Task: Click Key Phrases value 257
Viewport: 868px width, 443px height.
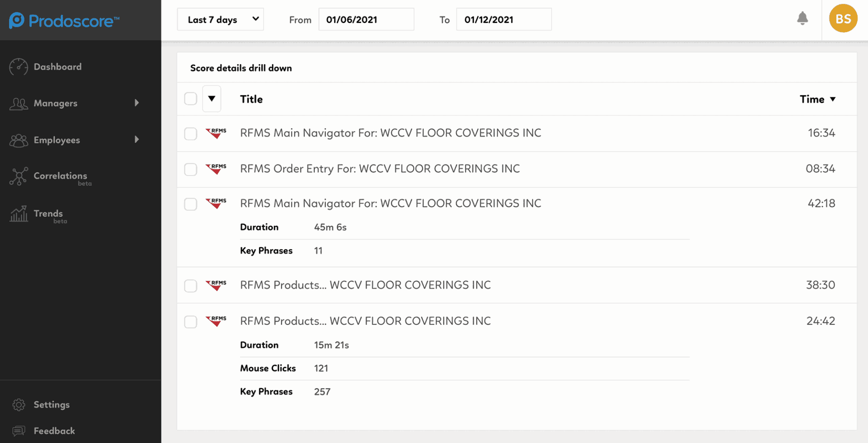Action: click(322, 392)
